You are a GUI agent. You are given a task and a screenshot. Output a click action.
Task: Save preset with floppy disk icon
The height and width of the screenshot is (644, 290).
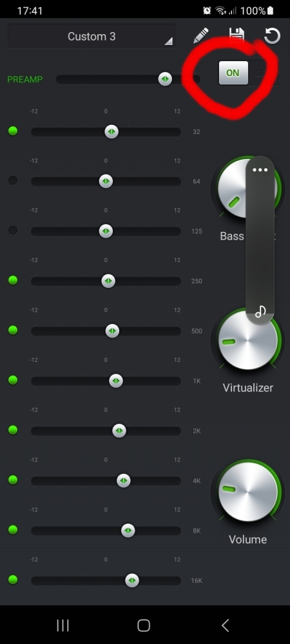tap(237, 35)
